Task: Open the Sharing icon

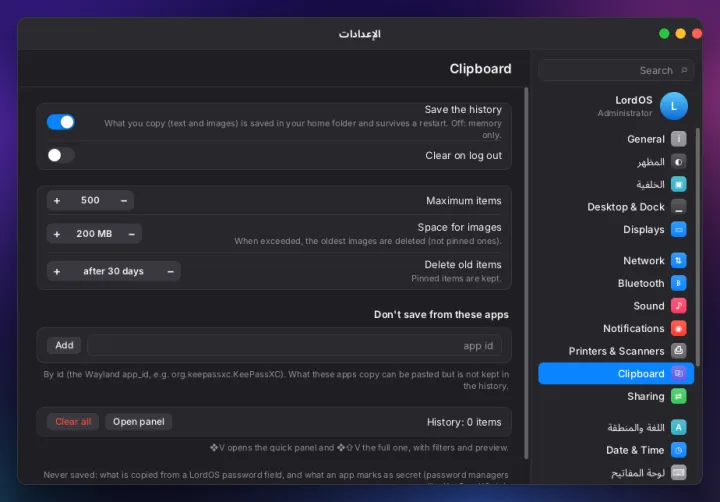Action: pyautogui.click(x=678, y=396)
